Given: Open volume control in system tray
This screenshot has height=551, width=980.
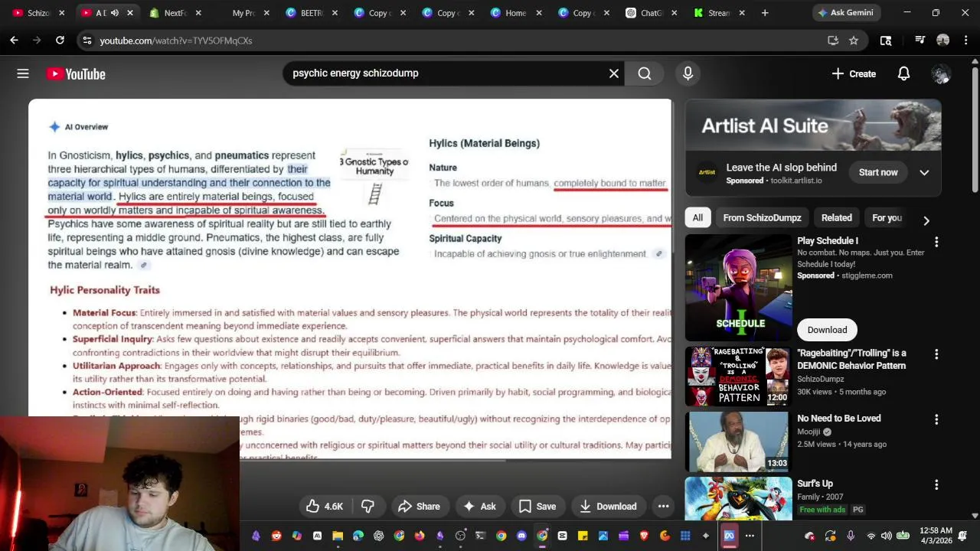Looking at the screenshot, I should pyautogui.click(x=887, y=536).
